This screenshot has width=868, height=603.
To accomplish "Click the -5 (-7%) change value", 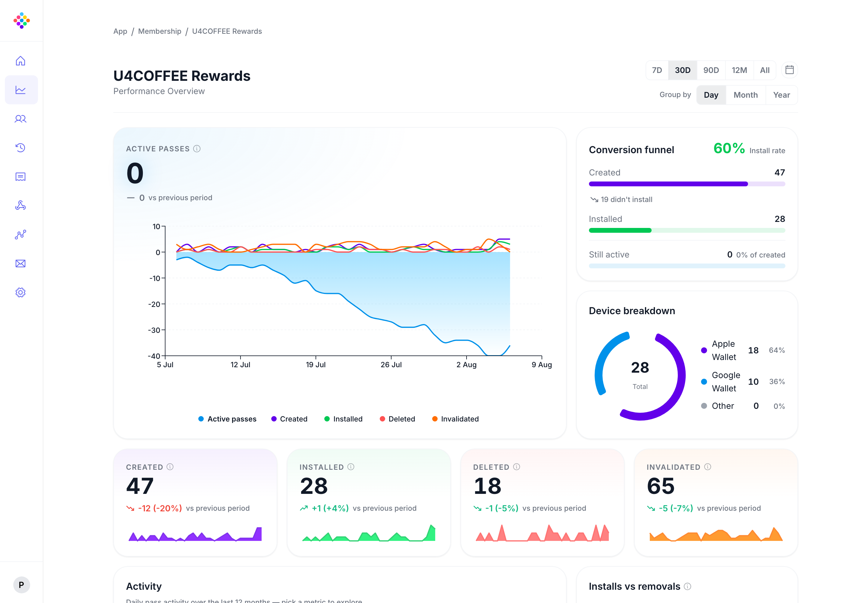I will tap(676, 508).
